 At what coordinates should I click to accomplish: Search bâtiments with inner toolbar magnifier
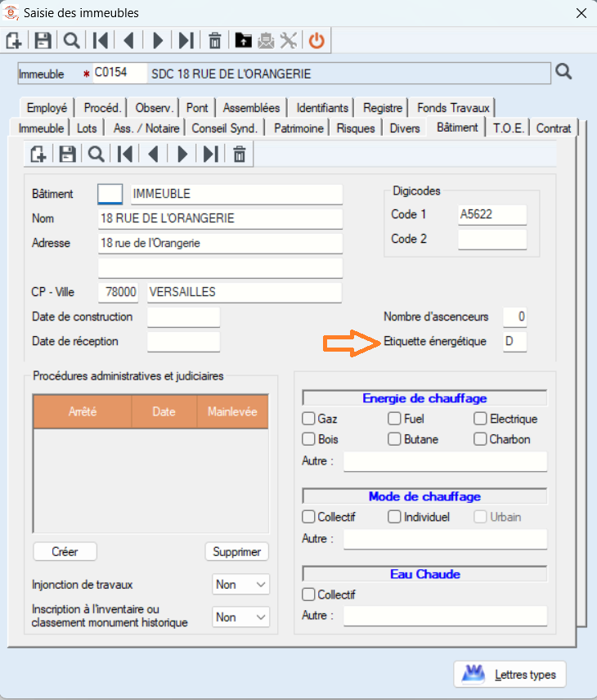[x=96, y=155]
